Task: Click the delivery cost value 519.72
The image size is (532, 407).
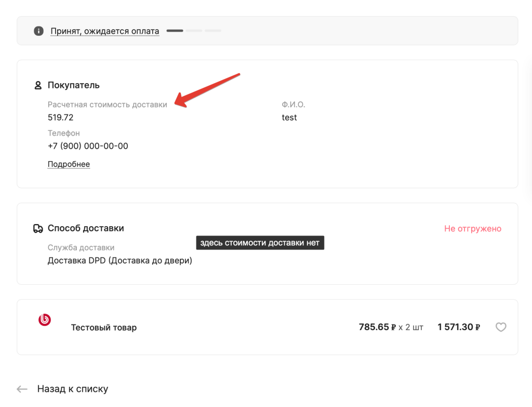Action: (60, 117)
